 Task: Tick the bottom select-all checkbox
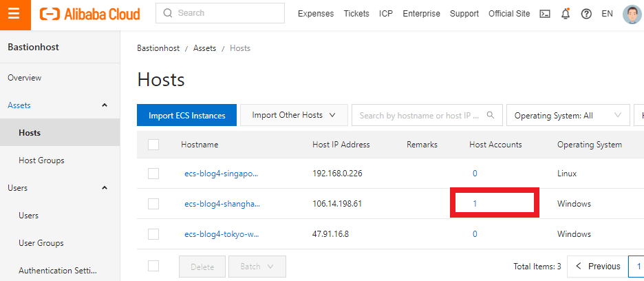coord(153,266)
